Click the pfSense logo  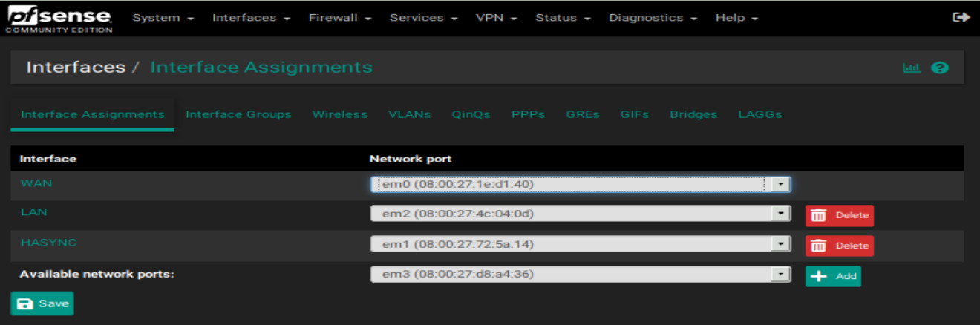(59, 19)
